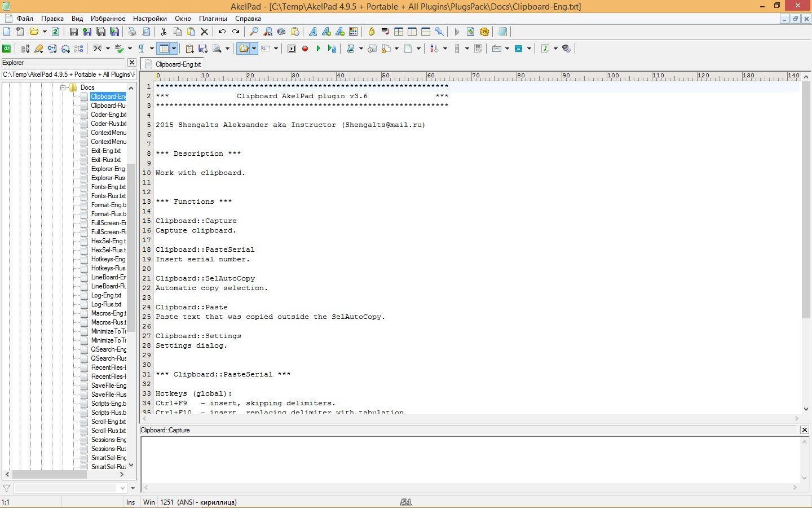Toggle vertical split window icon

(x=412, y=32)
